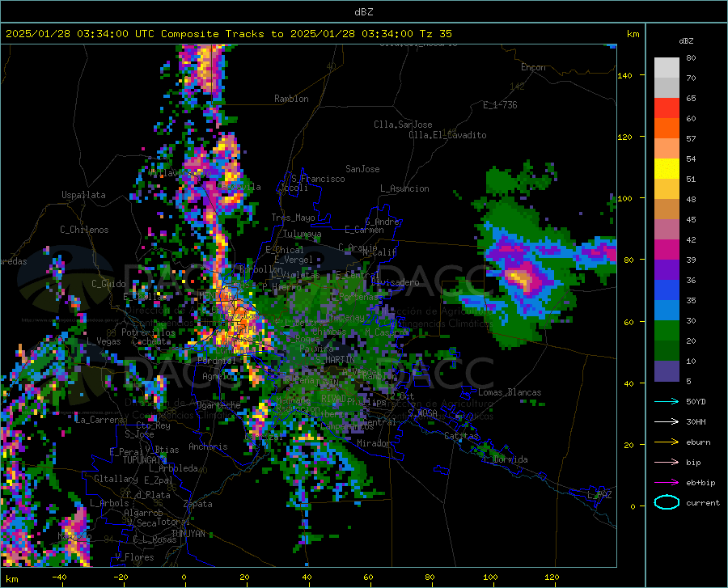The width and height of the screenshot is (728, 588).
Task: Pick the magenta 39–42 dBZ swatch
Action: pyautogui.click(x=667, y=250)
